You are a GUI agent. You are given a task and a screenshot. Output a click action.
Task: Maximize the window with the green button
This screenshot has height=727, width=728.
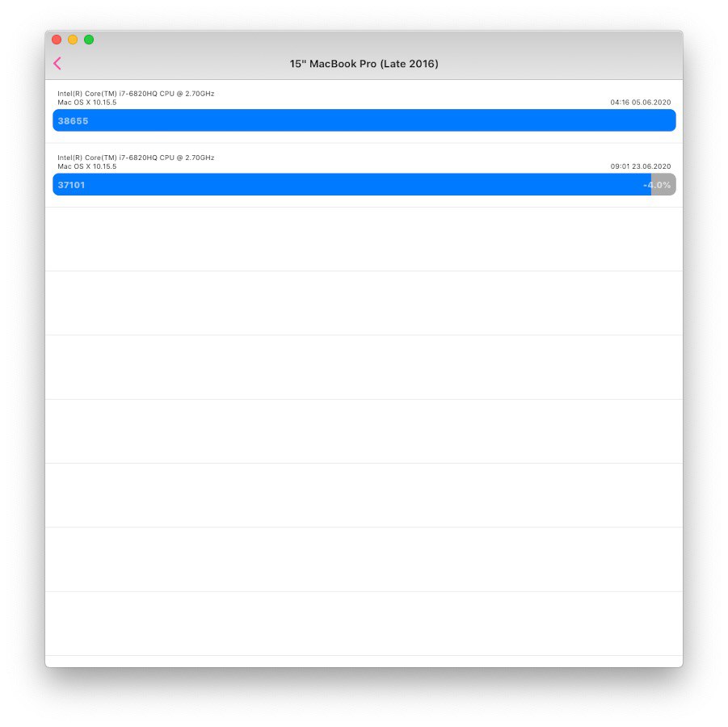pyautogui.click(x=89, y=40)
